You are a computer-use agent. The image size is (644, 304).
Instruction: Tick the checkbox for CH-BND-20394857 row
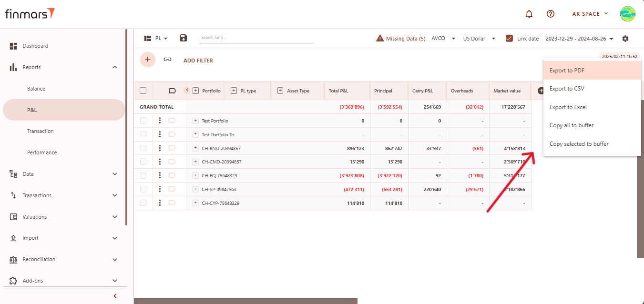point(143,148)
